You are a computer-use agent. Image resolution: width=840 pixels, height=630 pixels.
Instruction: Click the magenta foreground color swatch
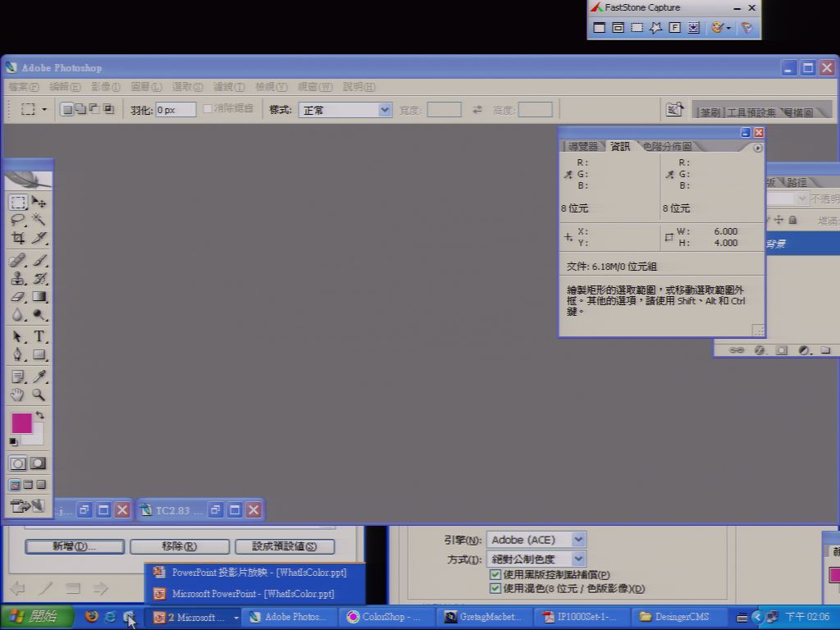[x=21, y=422]
